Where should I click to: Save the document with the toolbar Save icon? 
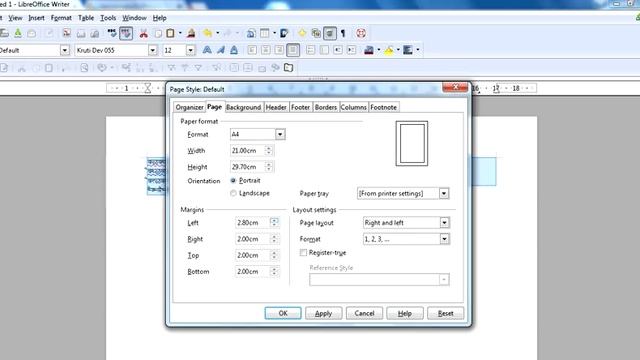pyautogui.click(x=18, y=33)
